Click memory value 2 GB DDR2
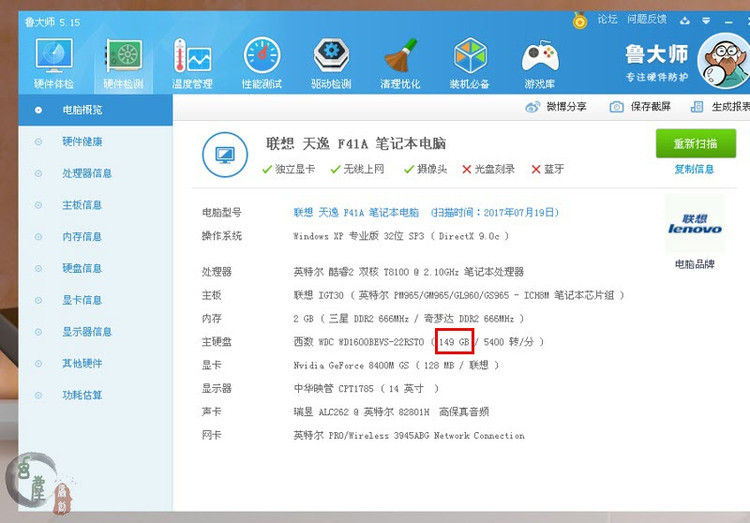This screenshot has height=523, width=750. [408, 319]
